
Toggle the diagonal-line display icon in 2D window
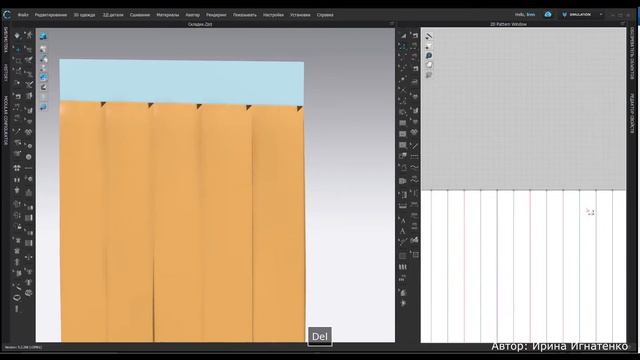429,36
